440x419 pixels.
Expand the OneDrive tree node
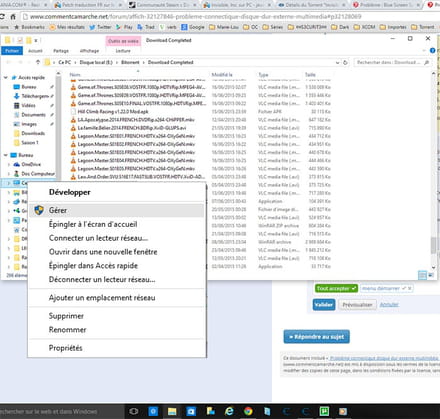9,164
